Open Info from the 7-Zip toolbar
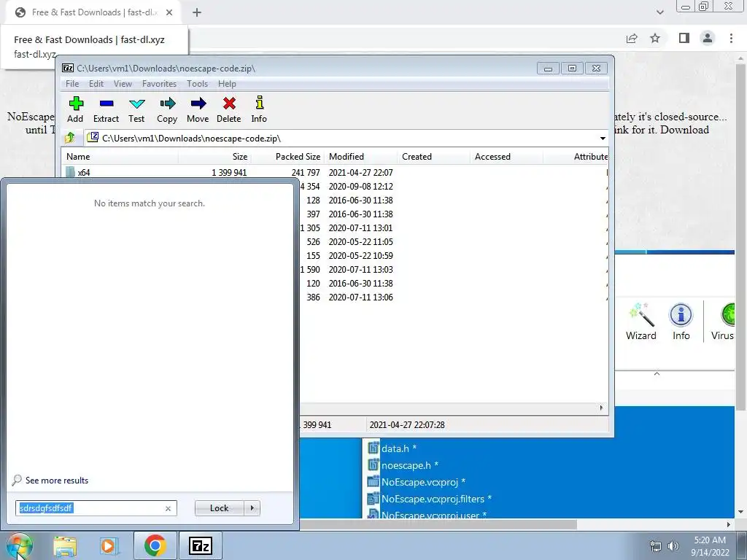This screenshot has height=560, width=747. (x=259, y=109)
